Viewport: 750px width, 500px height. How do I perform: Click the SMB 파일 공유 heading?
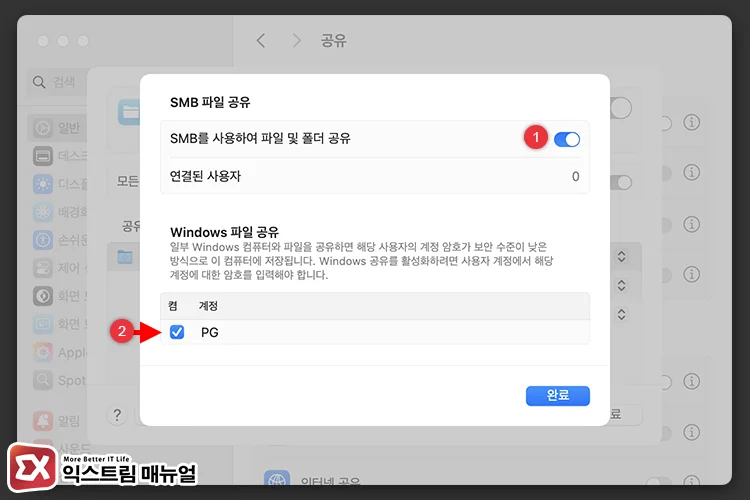point(210,102)
